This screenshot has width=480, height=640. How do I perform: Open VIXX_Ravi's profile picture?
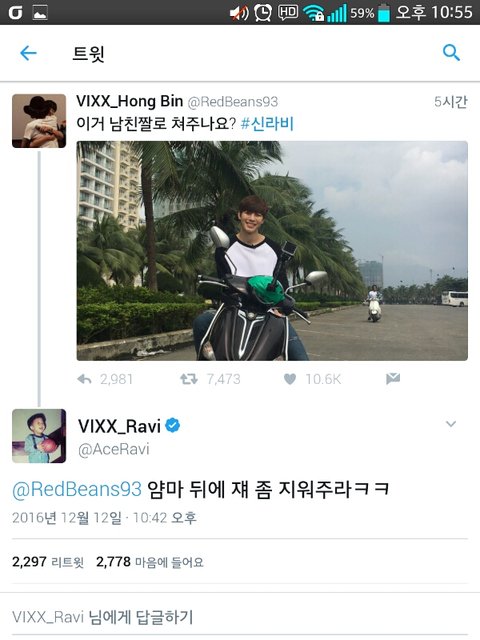pos(39,436)
